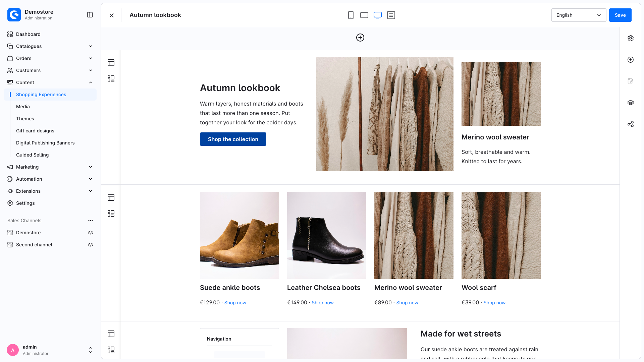Open Guided Selling
644x362 pixels.
click(33, 155)
